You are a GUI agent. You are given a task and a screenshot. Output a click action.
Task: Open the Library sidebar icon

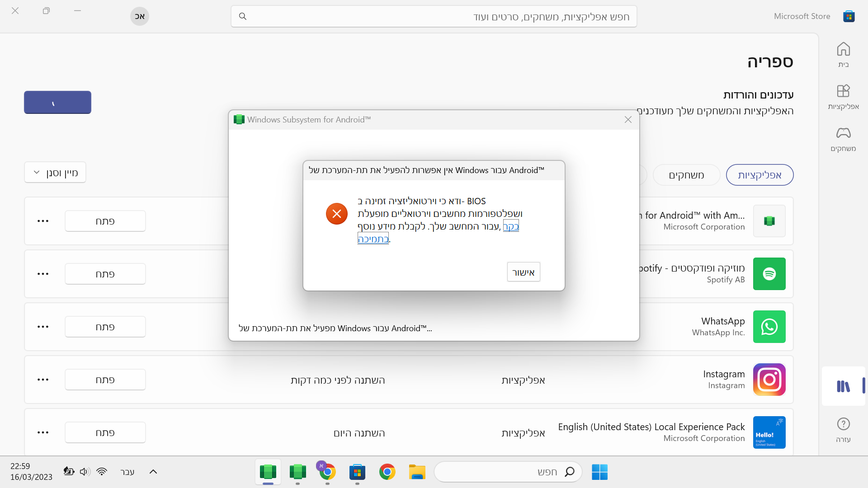click(843, 386)
